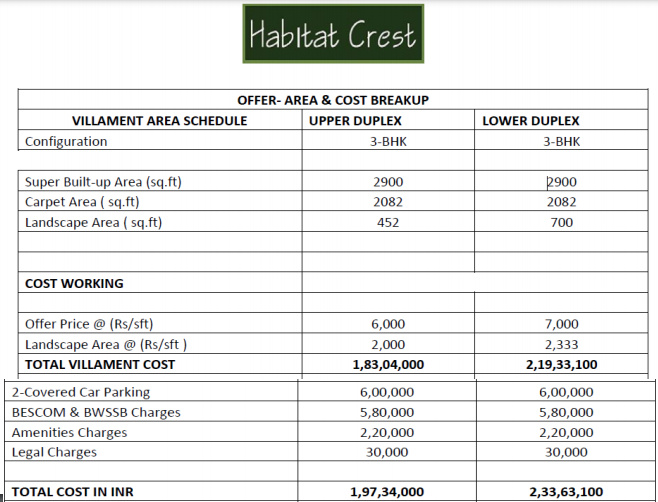Select the 'TOTAL VILLAMENT COST' label
This screenshot has width=658, height=502.
(100, 365)
